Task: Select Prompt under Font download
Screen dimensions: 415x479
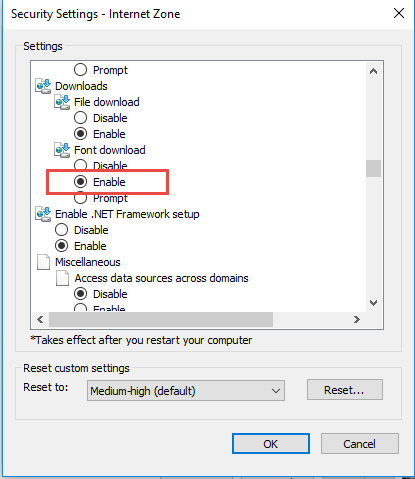Action: (80, 199)
